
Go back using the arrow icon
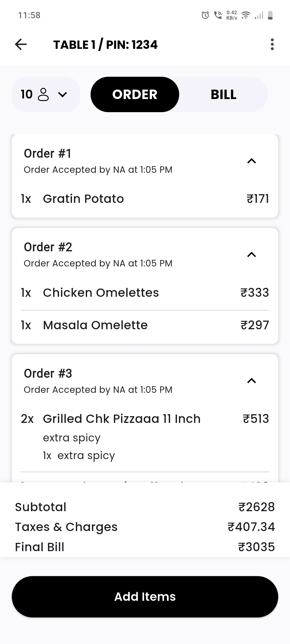tap(21, 45)
